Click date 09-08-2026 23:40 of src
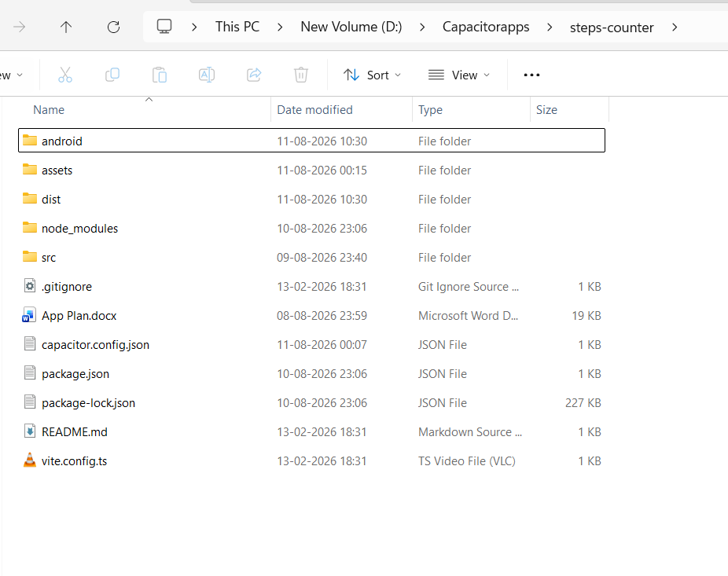The image size is (728, 576). coord(322,258)
